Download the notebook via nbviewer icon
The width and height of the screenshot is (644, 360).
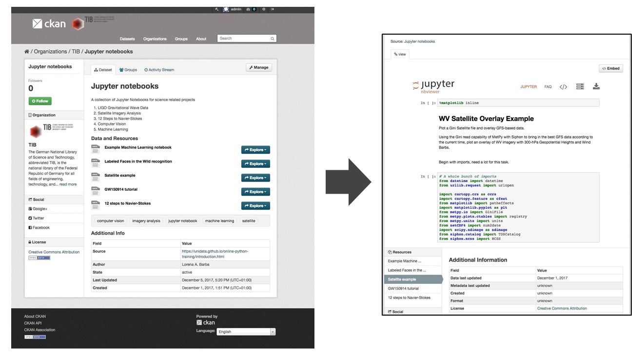point(596,87)
